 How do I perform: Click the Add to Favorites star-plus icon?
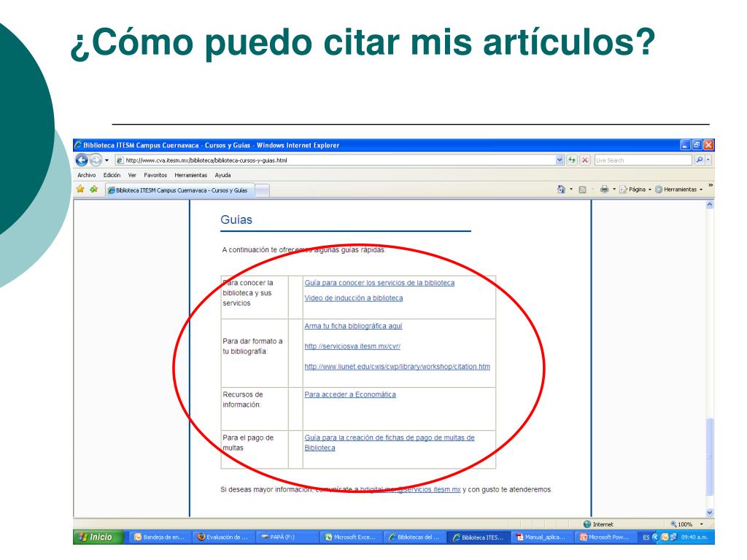[94, 189]
